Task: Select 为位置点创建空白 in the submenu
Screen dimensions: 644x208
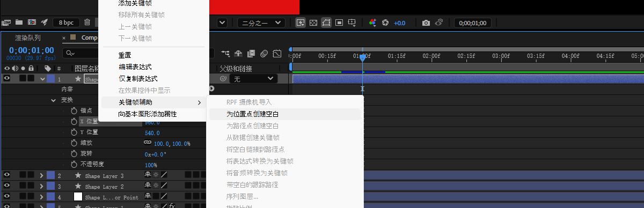Action: (x=284, y=114)
